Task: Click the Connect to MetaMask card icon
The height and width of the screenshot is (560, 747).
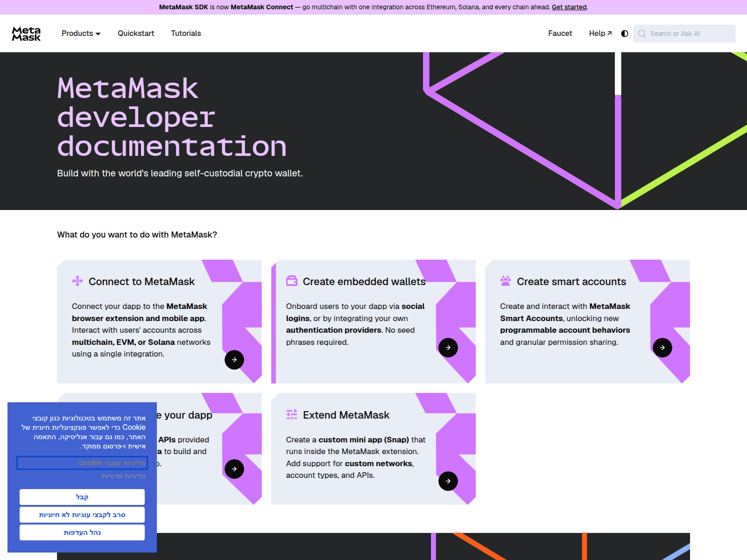Action: pos(78,281)
